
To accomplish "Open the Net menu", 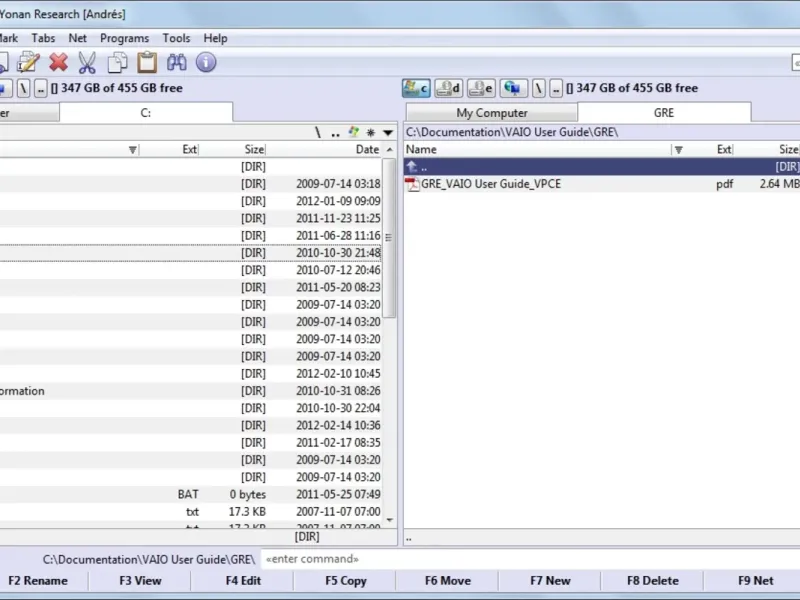I will coord(78,38).
